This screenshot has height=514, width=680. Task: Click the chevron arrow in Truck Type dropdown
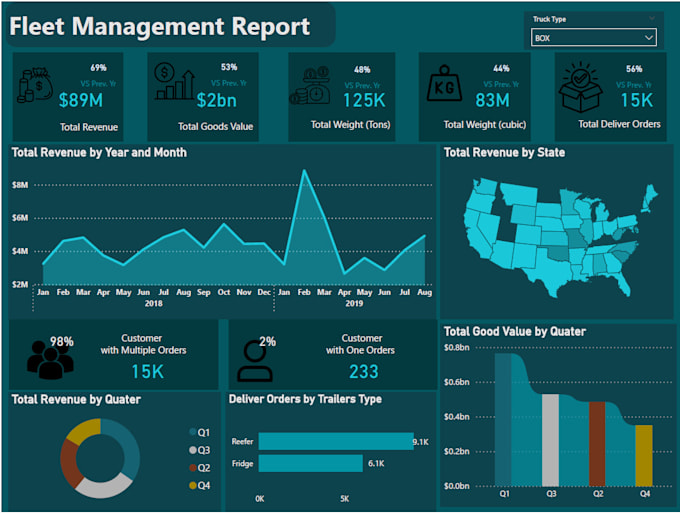point(648,38)
